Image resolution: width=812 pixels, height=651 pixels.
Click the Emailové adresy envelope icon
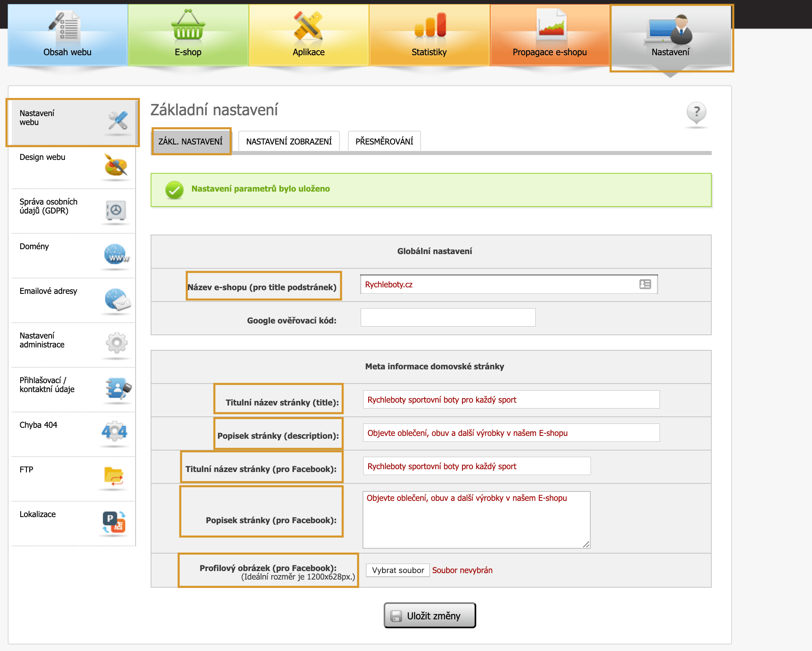(117, 300)
